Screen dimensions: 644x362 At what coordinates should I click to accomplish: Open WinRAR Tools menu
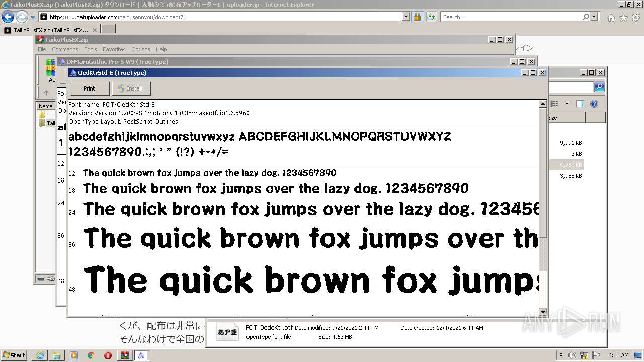point(91,49)
